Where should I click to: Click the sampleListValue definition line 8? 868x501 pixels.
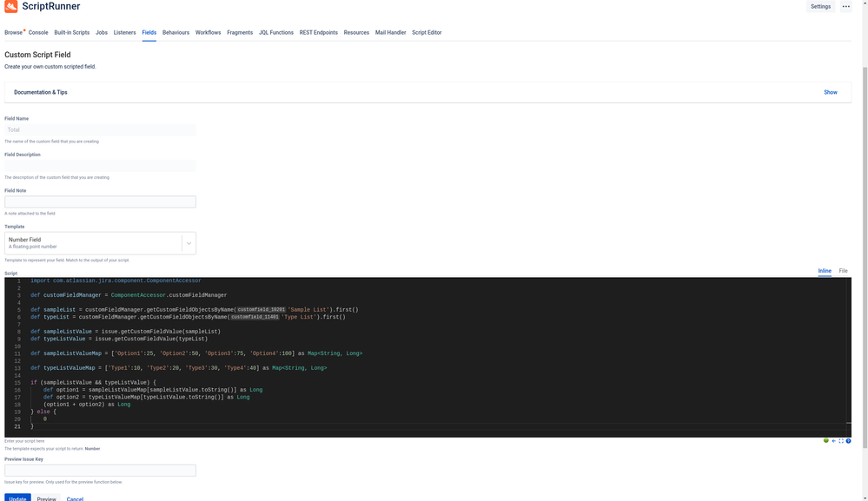pos(125,332)
